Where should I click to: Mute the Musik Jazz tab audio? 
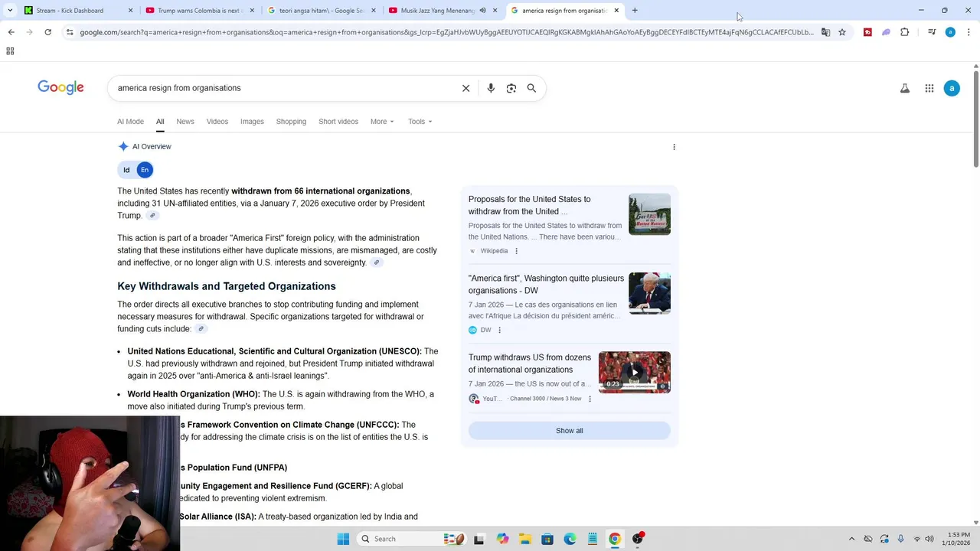pos(482,11)
